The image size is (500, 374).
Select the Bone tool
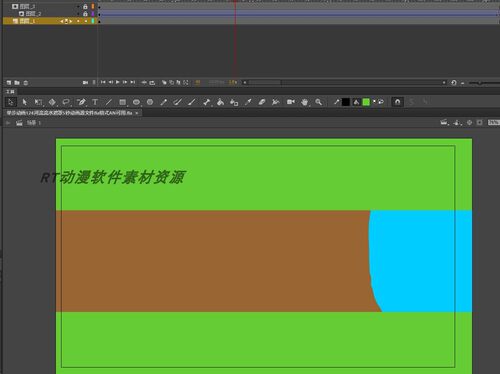point(206,102)
